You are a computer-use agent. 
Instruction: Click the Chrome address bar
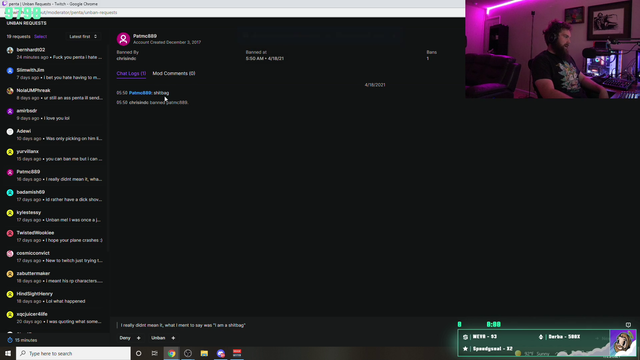(x=233, y=13)
